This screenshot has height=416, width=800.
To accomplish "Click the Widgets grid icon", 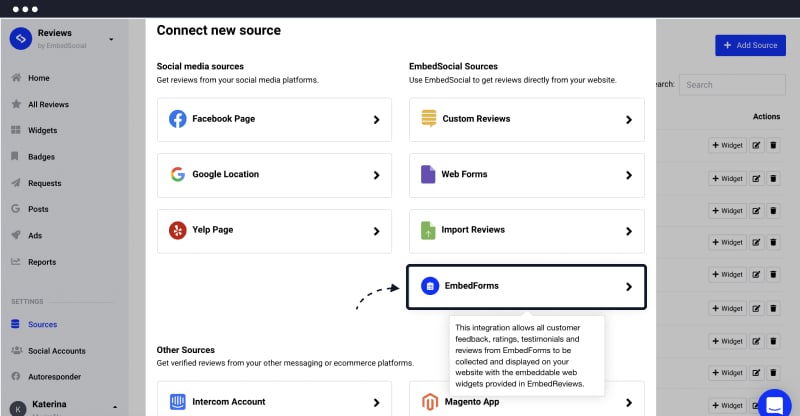I will point(16,130).
